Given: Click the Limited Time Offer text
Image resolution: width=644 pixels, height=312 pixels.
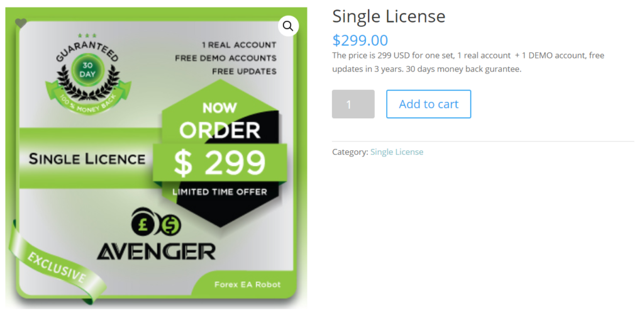Looking at the screenshot, I should pyautogui.click(x=219, y=192).
